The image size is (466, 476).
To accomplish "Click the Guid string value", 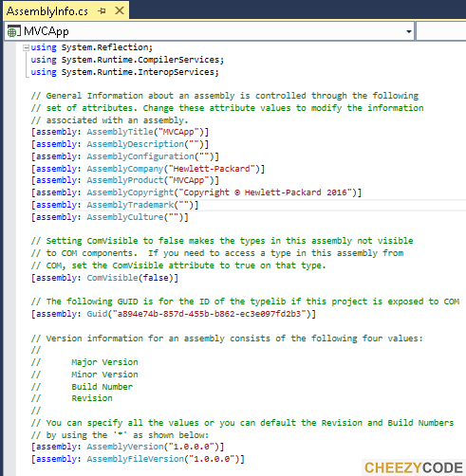I will click(x=209, y=314).
